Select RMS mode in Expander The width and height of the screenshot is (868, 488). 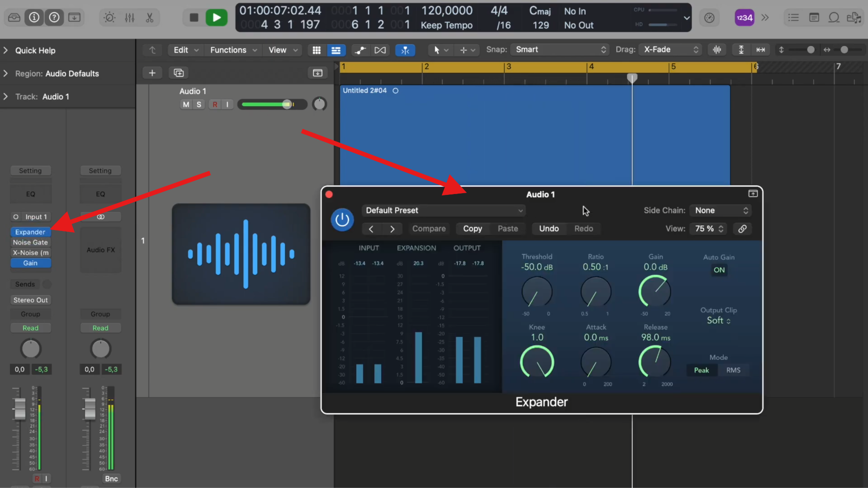coord(733,370)
